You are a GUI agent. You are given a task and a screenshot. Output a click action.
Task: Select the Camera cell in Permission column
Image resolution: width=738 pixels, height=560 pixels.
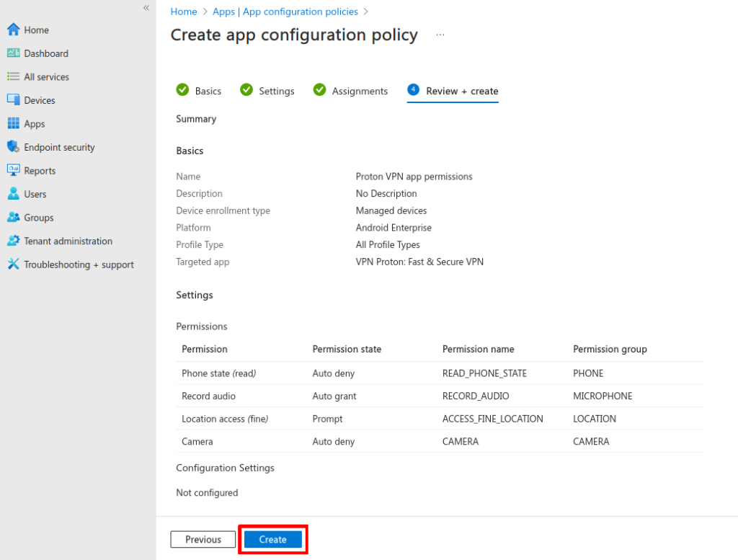[x=197, y=441]
